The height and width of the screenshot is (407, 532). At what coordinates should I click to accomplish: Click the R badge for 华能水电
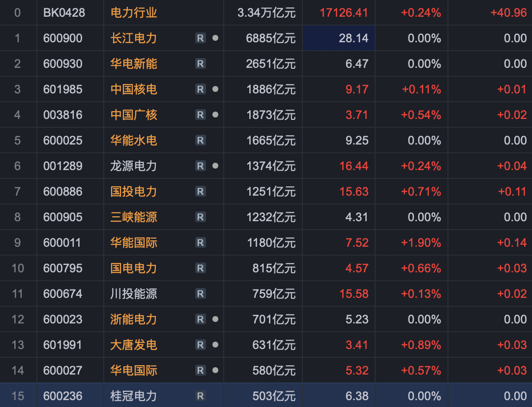coord(200,140)
